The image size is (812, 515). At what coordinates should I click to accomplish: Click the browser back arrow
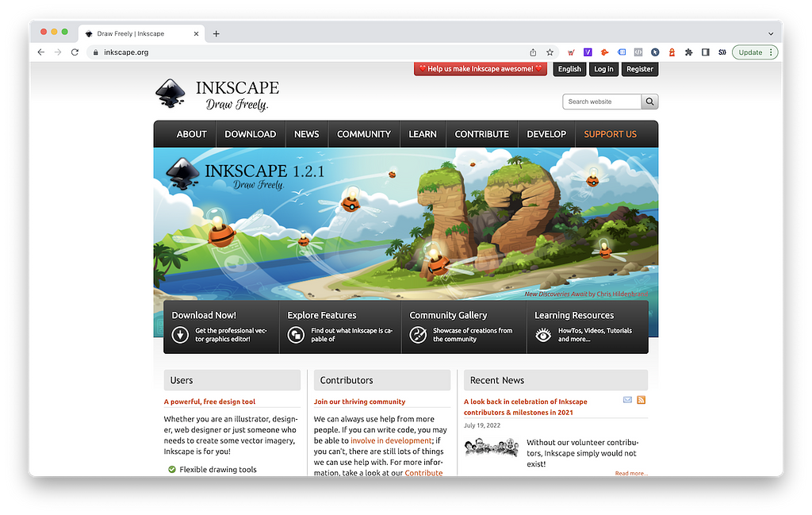[41, 52]
